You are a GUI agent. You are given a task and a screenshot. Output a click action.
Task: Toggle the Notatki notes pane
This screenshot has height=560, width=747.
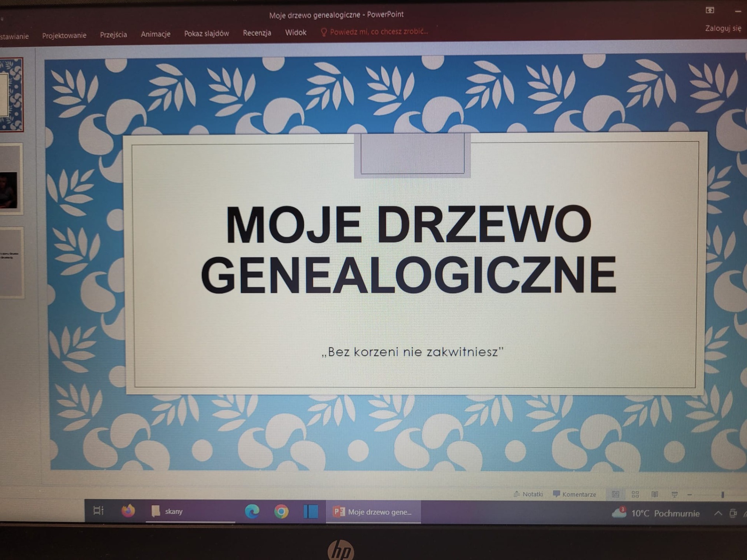coord(528,494)
